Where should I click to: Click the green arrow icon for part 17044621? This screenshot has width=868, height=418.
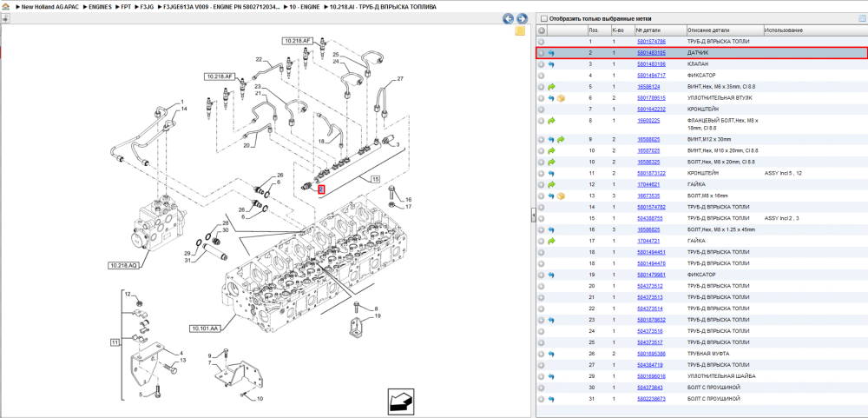point(551,184)
